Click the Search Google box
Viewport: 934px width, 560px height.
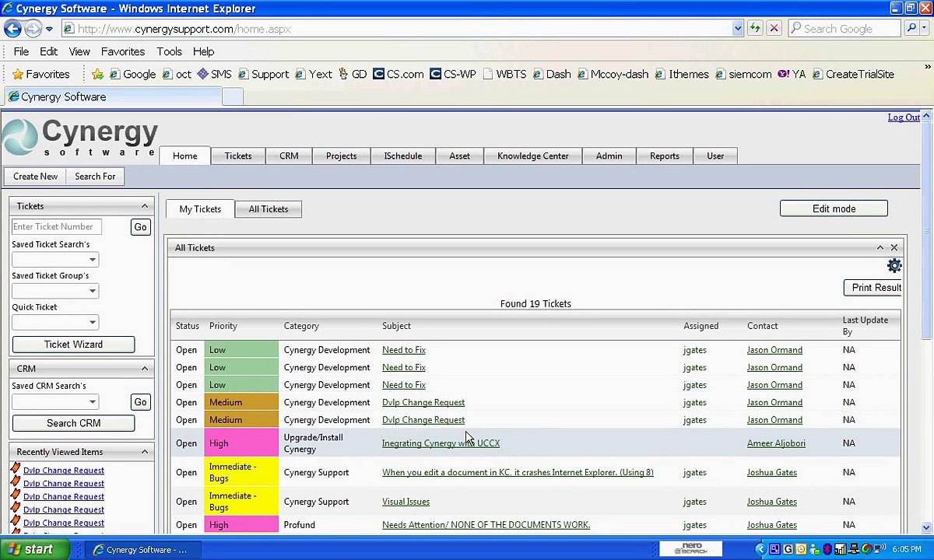pos(845,29)
